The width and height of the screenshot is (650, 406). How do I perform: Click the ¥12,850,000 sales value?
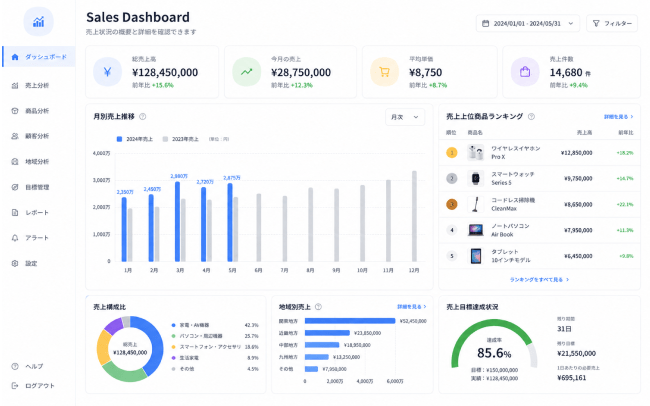[x=577, y=153]
